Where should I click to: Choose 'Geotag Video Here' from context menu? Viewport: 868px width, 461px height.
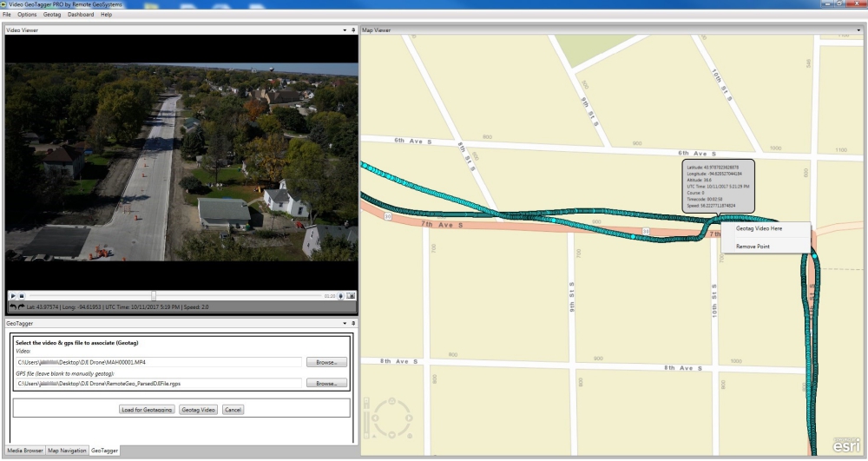(759, 229)
